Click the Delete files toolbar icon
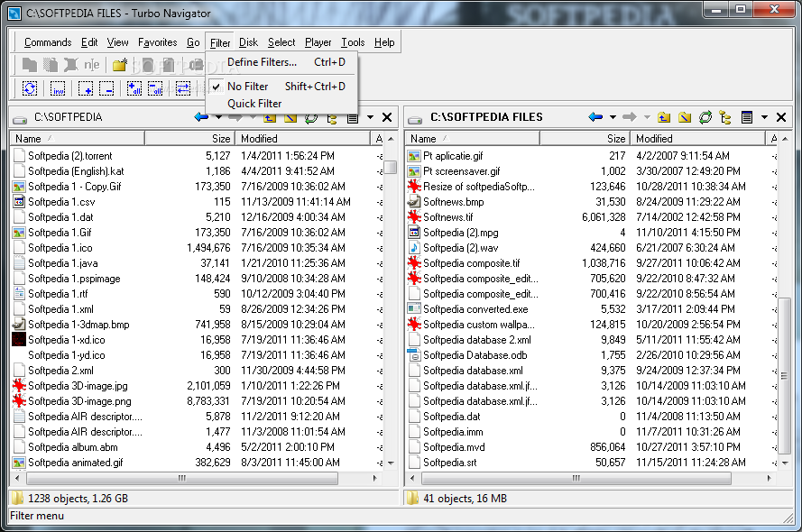Viewport: 802px width, 532px height. (x=70, y=65)
